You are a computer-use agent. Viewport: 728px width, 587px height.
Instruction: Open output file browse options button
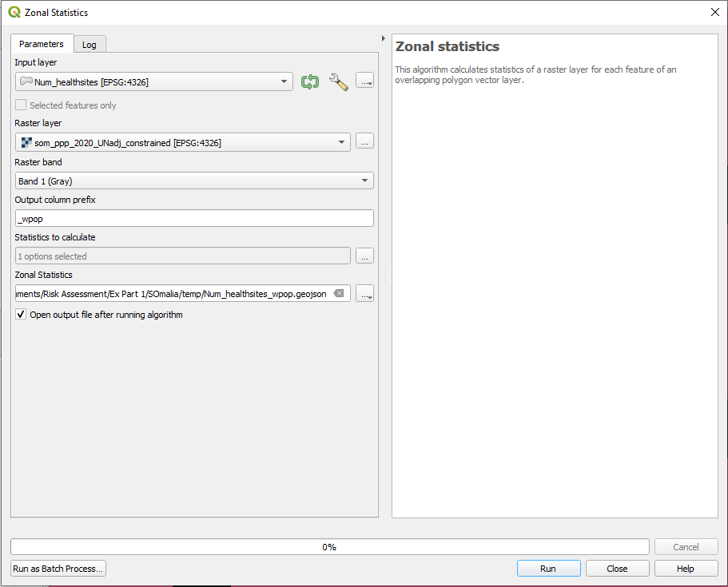point(364,294)
